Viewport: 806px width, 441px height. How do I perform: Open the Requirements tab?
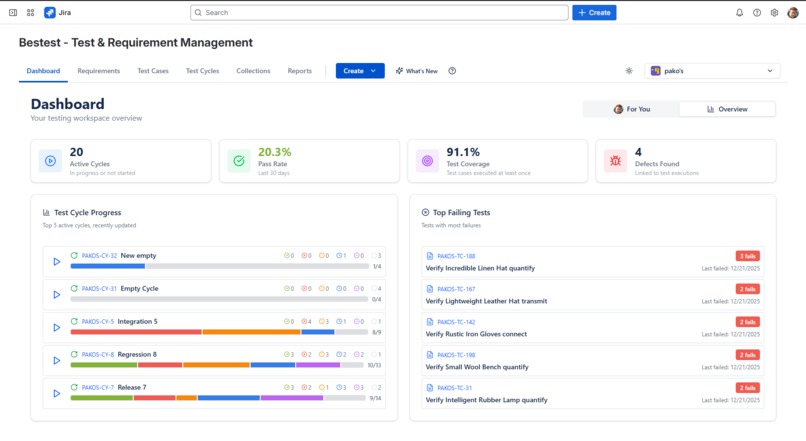99,71
